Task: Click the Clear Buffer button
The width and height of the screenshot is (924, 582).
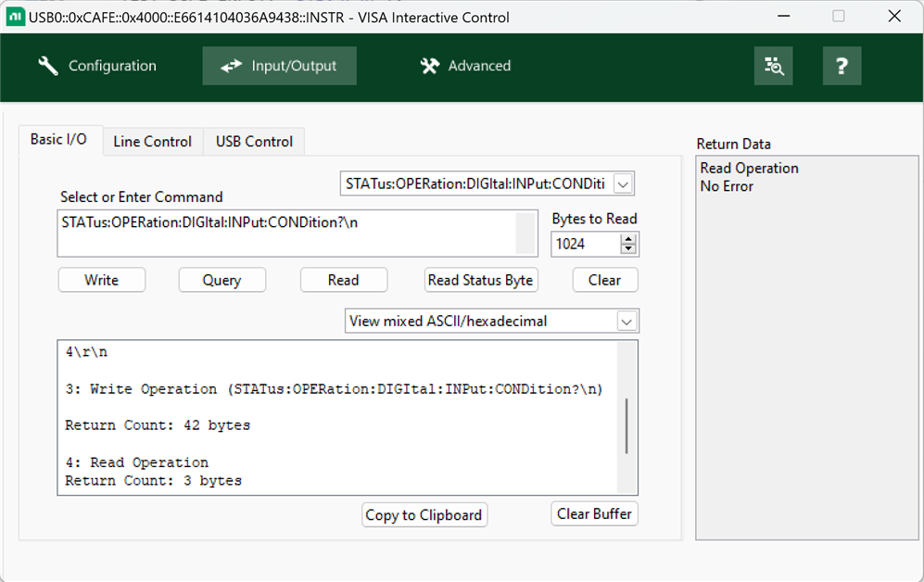Action: (594, 513)
